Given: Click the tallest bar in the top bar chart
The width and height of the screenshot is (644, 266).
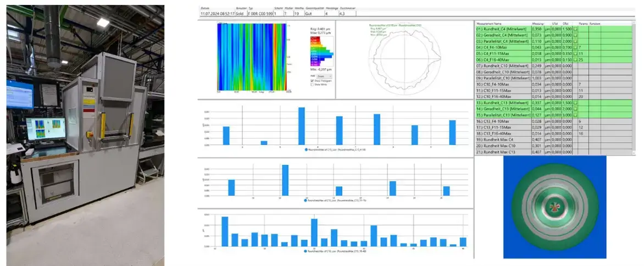Looking at the screenshot, I should pyautogui.click(x=302, y=126).
